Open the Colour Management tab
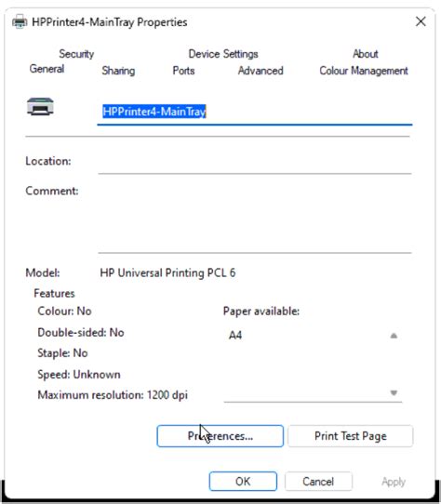441x504 pixels. [364, 71]
